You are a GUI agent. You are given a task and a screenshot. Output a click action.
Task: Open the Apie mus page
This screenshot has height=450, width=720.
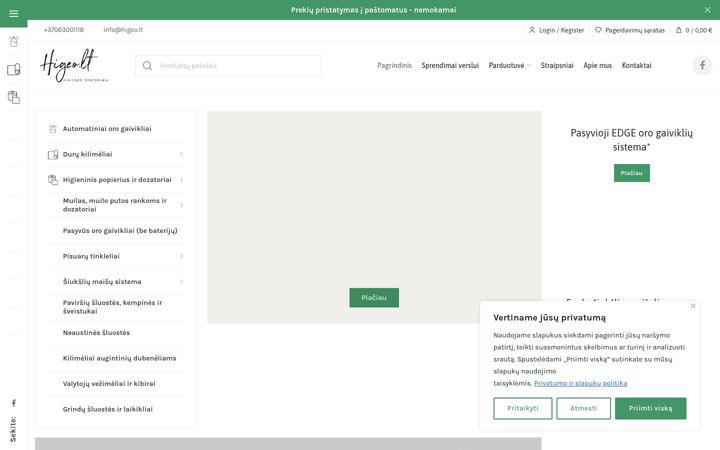point(597,65)
